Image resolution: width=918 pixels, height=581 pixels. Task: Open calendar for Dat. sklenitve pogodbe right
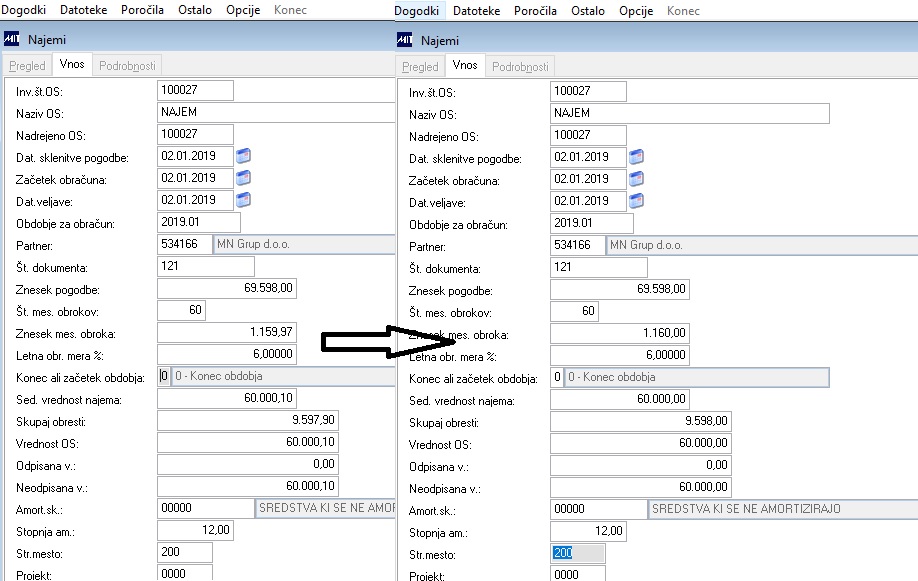[x=636, y=157]
